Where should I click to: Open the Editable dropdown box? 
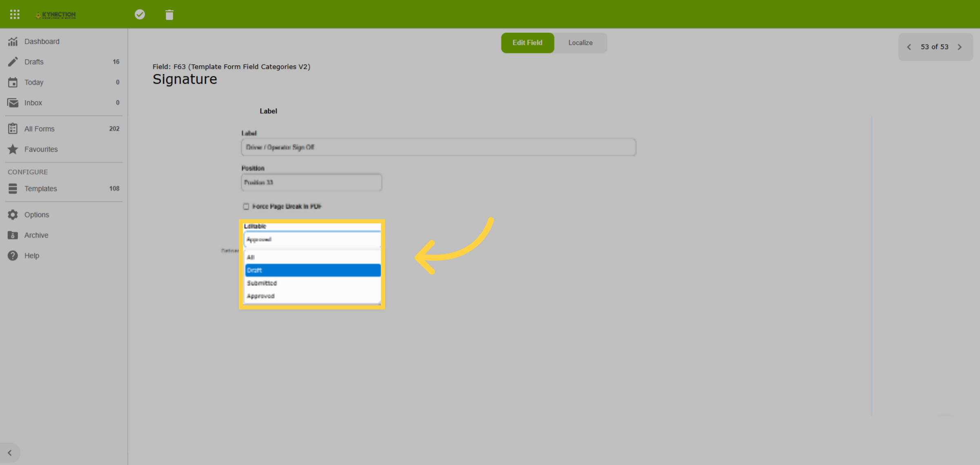(312, 239)
